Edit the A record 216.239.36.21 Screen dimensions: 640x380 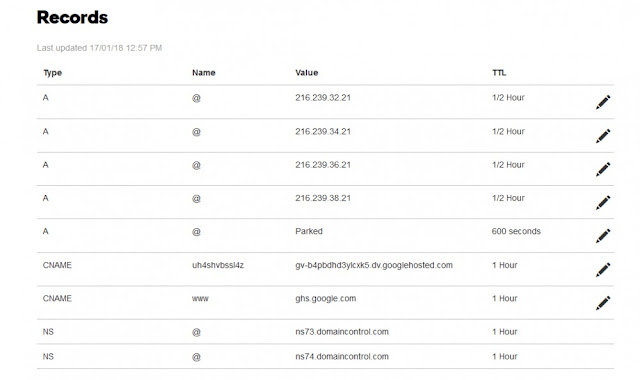point(603,169)
